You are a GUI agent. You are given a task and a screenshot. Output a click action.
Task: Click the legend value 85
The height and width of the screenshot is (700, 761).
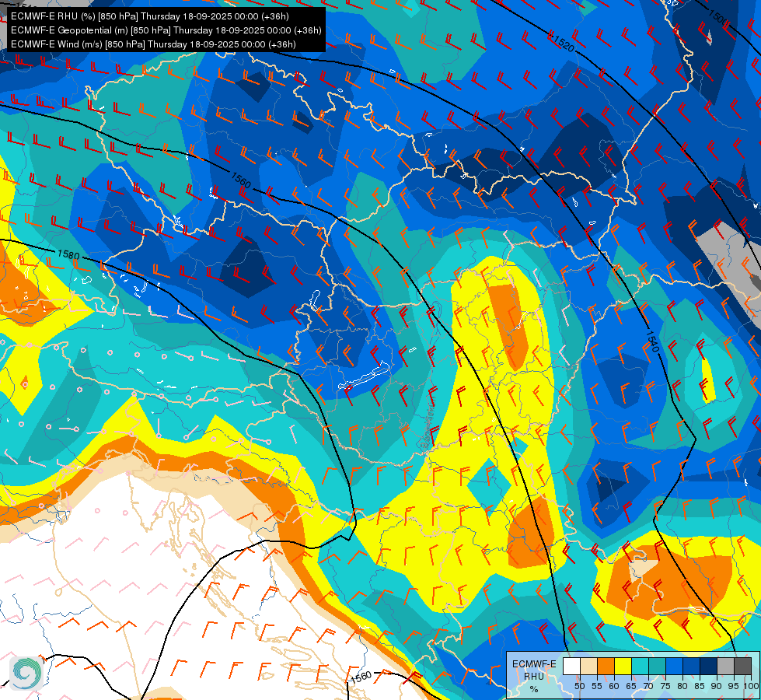tap(700, 686)
